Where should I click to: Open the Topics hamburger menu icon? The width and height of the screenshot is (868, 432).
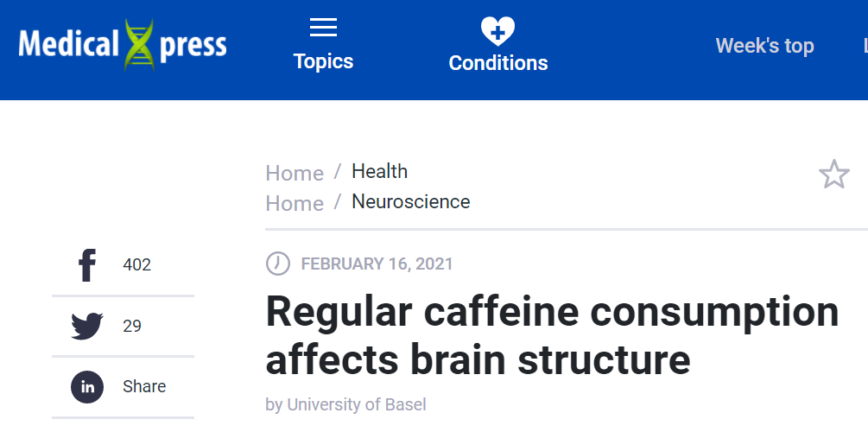(323, 28)
